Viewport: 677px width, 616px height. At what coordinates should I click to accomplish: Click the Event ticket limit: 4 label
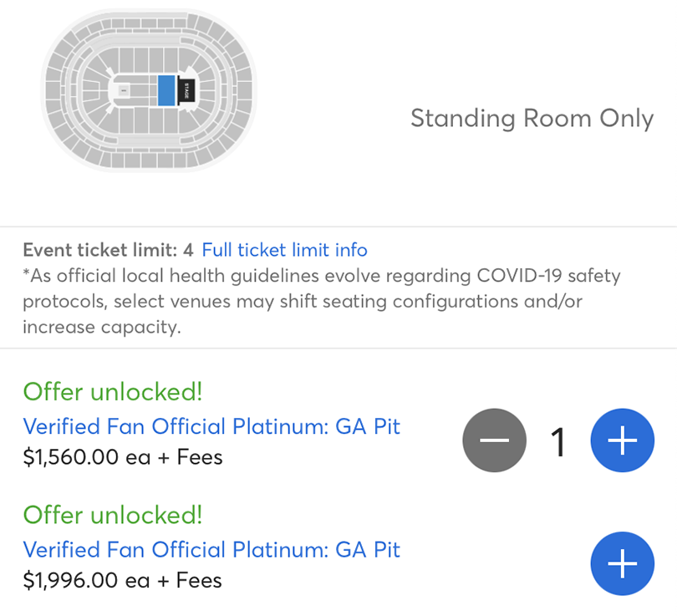coord(108,250)
